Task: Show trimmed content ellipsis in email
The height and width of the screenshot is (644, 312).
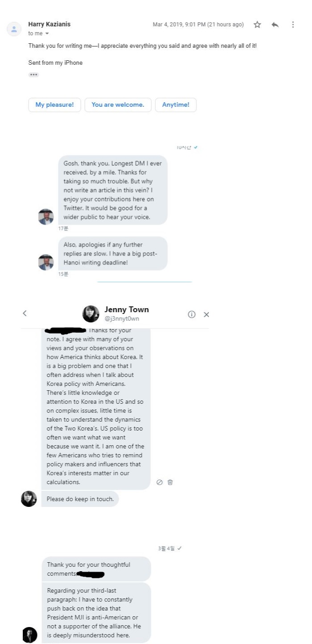Action: pyautogui.click(x=33, y=75)
